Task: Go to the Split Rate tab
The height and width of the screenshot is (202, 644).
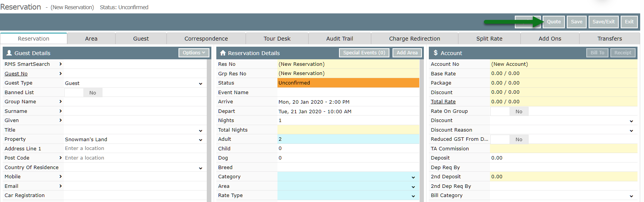Action: (489, 39)
